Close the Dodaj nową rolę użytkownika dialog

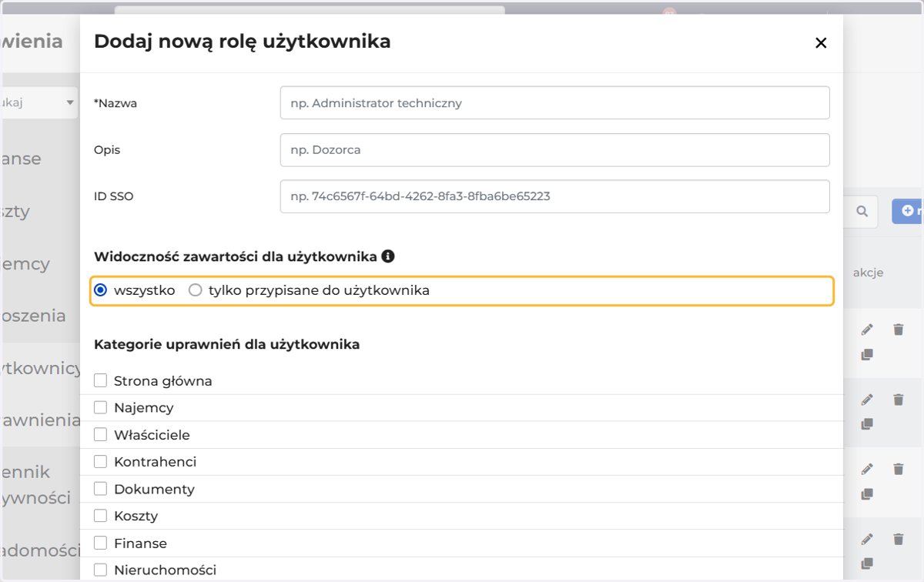(x=821, y=43)
